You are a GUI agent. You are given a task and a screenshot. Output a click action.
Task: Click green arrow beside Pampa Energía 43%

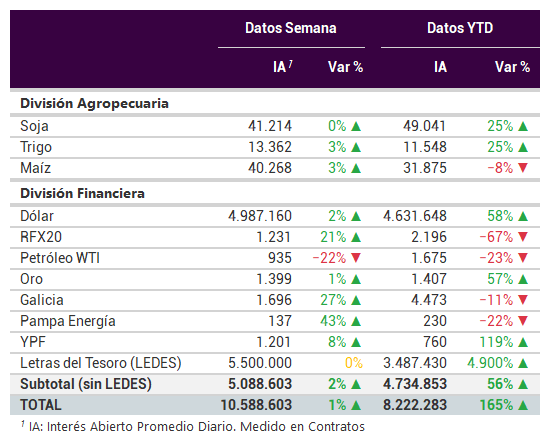coord(356,321)
